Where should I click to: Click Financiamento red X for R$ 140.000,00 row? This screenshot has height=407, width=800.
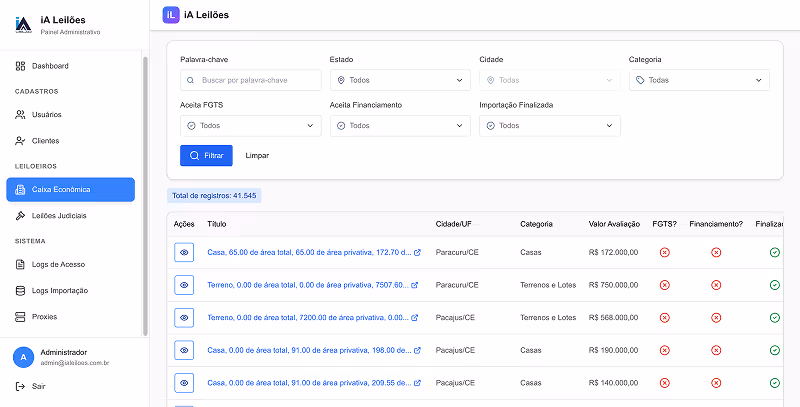coord(716,383)
